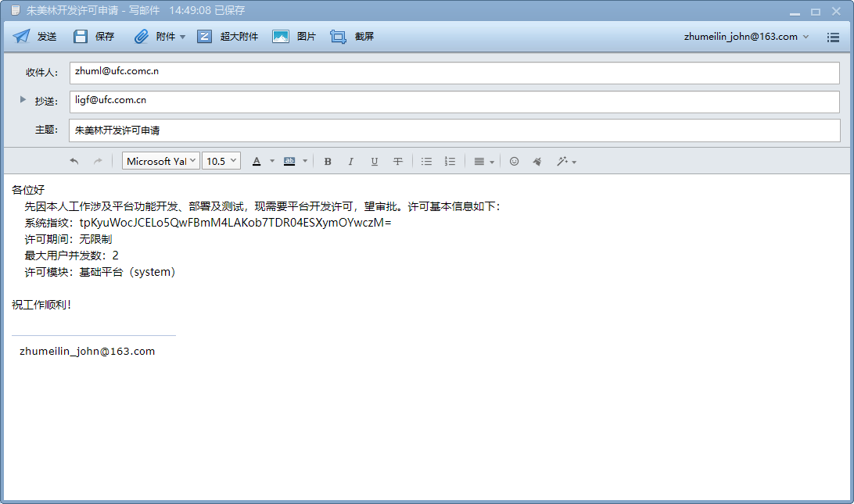
Task: Open the list options icon at top right
Action: click(833, 37)
